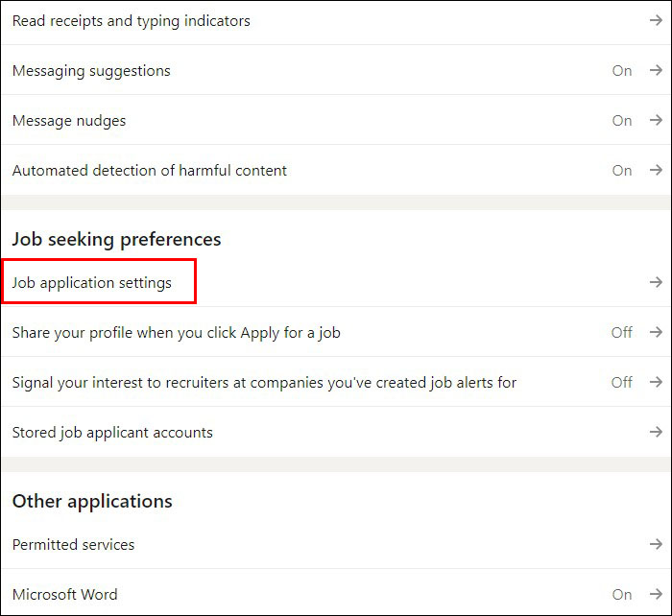The width and height of the screenshot is (672, 616).
Task: Click Off status for Signal your interest
Action: point(622,383)
